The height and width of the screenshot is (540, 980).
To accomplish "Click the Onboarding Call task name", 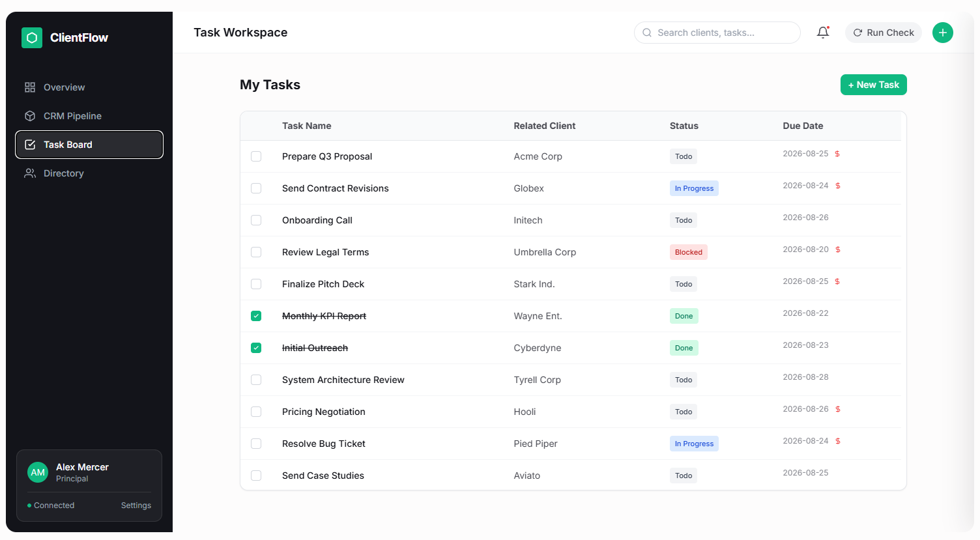I will point(317,220).
